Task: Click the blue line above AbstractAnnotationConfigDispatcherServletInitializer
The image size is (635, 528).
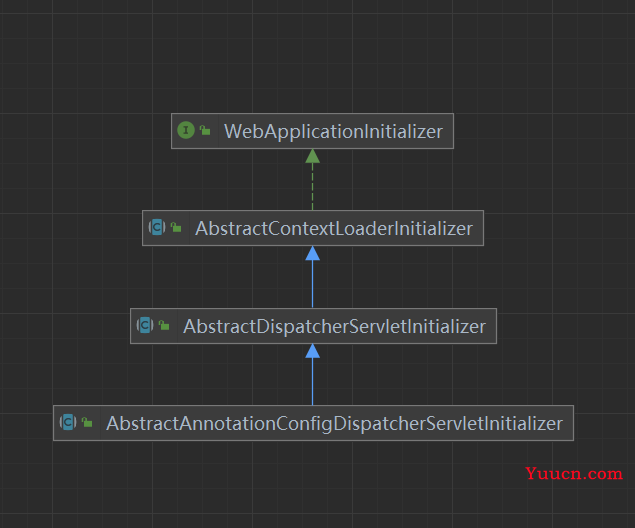Action: [x=313, y=382]
